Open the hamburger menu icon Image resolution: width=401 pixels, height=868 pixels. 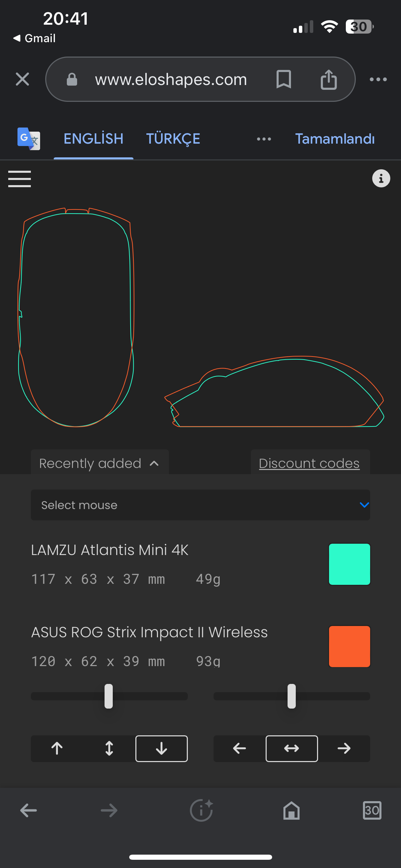[20, 179]
